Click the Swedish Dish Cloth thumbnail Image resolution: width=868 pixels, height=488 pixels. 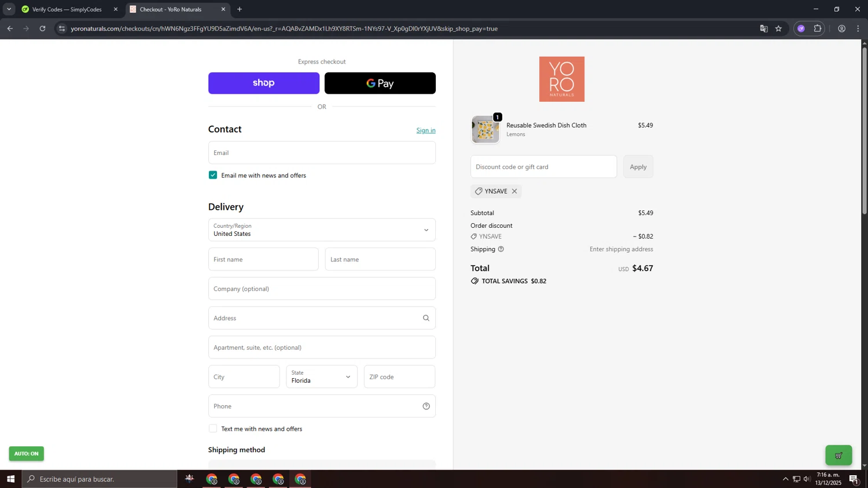[486, 130]
